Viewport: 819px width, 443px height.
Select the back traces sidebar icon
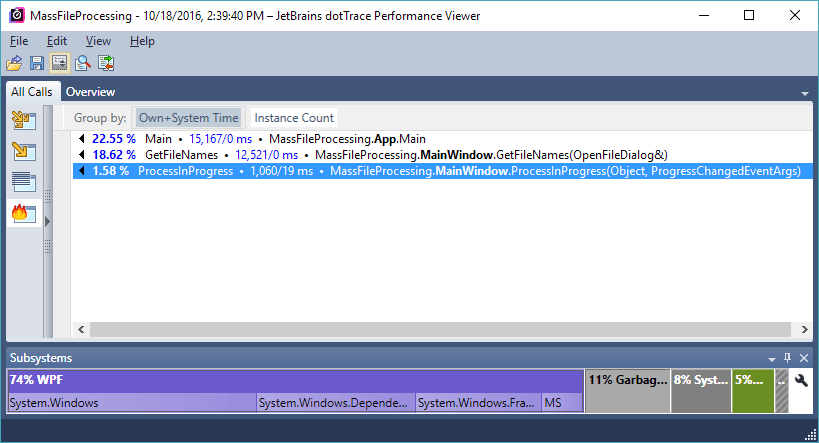coord(24,151)
